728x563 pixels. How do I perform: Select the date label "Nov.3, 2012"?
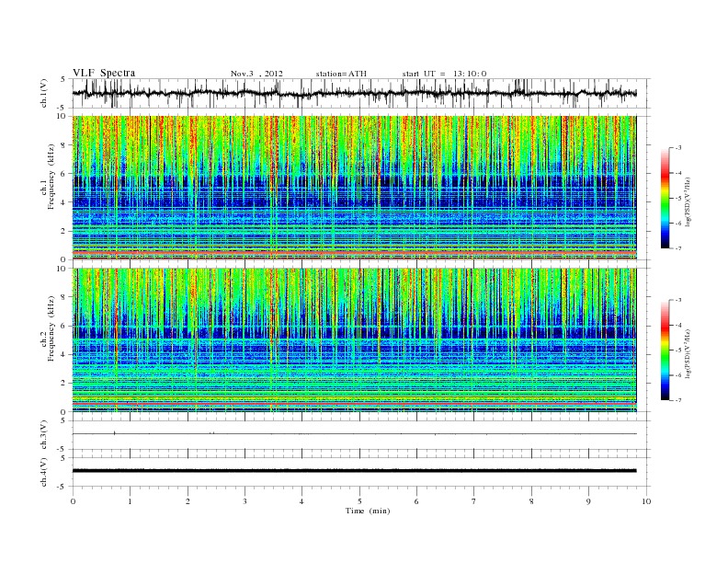coord(256,74)
